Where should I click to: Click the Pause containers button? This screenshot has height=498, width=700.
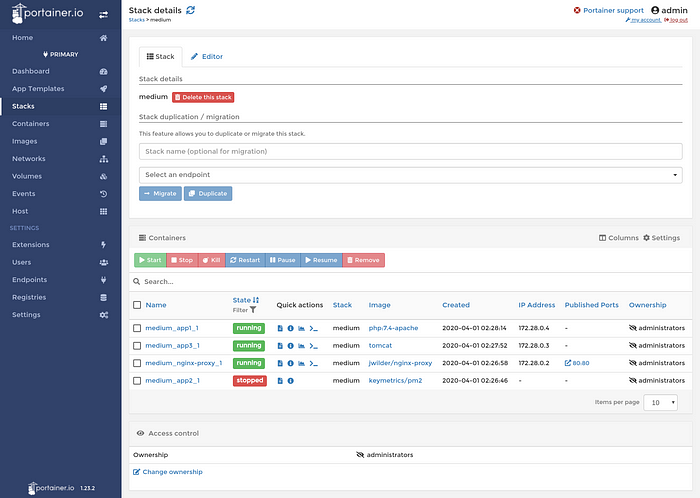click(283, 260)
